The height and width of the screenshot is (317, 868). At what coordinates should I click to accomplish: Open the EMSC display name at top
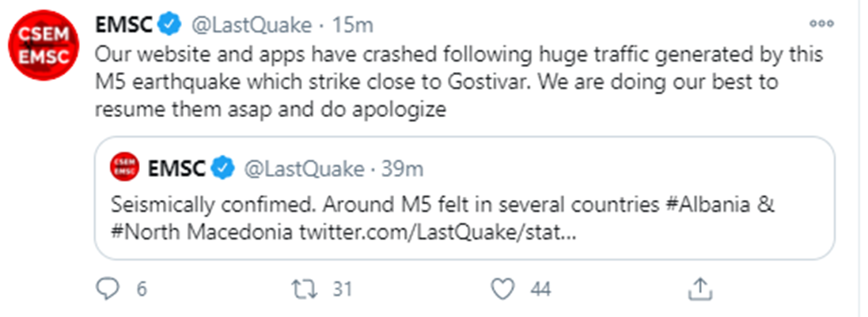pyautogui.click(x=125, y=25)
